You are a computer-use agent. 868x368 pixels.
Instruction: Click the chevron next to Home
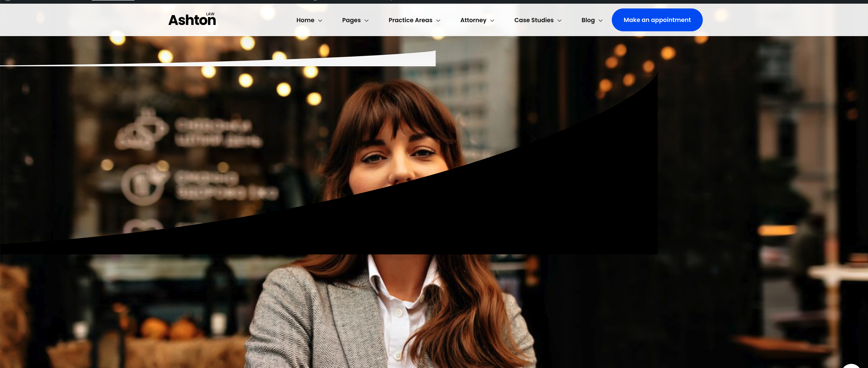[320, 21]
